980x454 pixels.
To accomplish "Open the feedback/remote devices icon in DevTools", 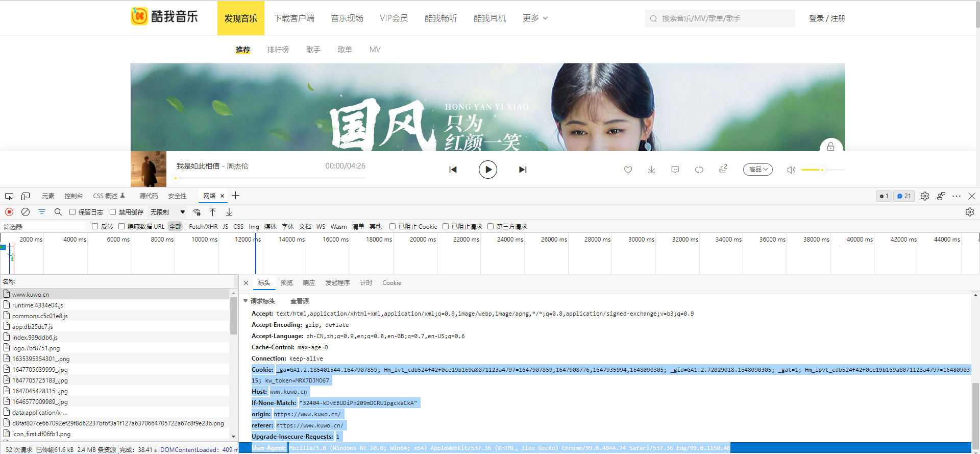I will coord(941,196).
